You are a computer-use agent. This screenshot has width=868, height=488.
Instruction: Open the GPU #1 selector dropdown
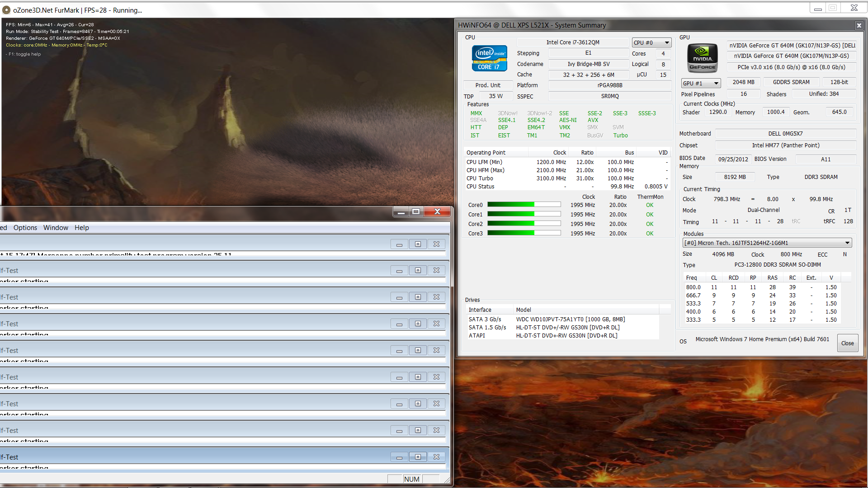(701, 83)
